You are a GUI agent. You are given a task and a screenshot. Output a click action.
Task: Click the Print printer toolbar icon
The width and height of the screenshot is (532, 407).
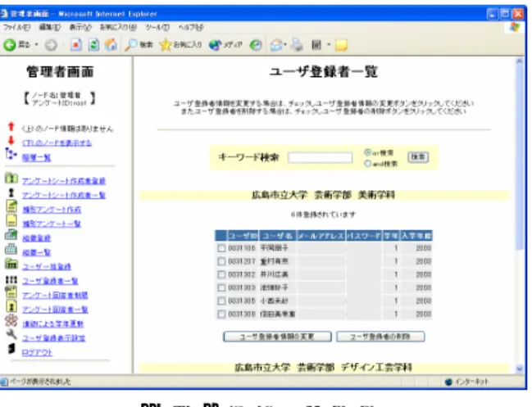297,45
